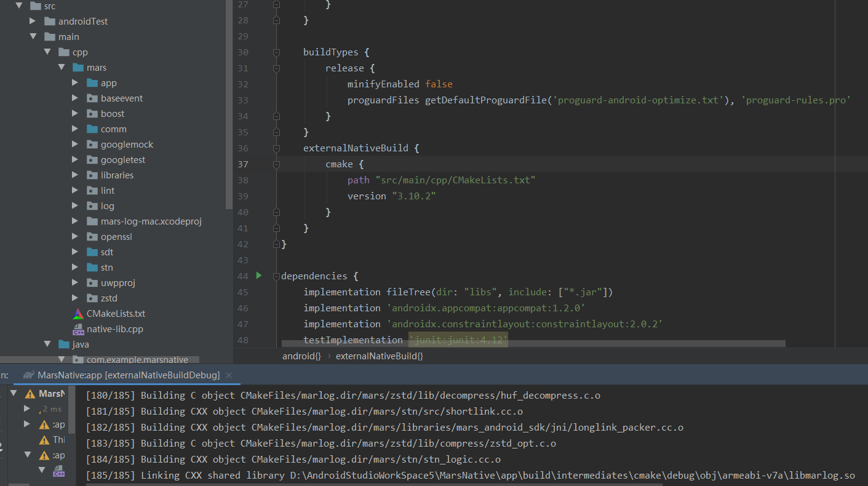
Task: Click the externalNativeBuild{} breadcrumb
Action: 380,356
